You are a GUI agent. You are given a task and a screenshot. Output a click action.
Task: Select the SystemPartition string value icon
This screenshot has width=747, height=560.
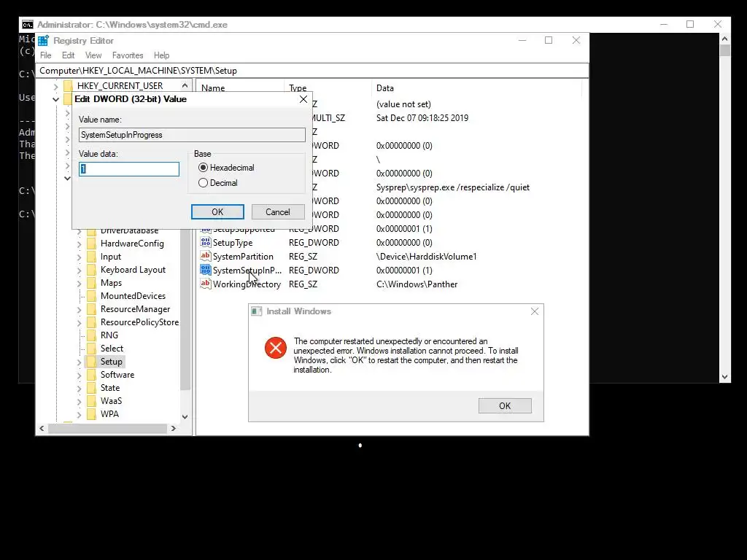pyautogui.click(x=205, y=256)
